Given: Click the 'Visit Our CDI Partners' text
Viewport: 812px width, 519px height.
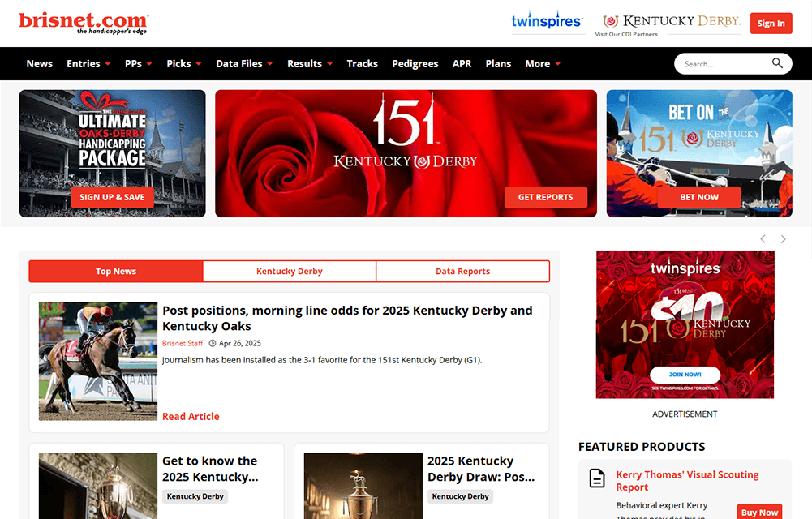Looking at the screenshot, I should pyautogui.click(x=626, y=34).
